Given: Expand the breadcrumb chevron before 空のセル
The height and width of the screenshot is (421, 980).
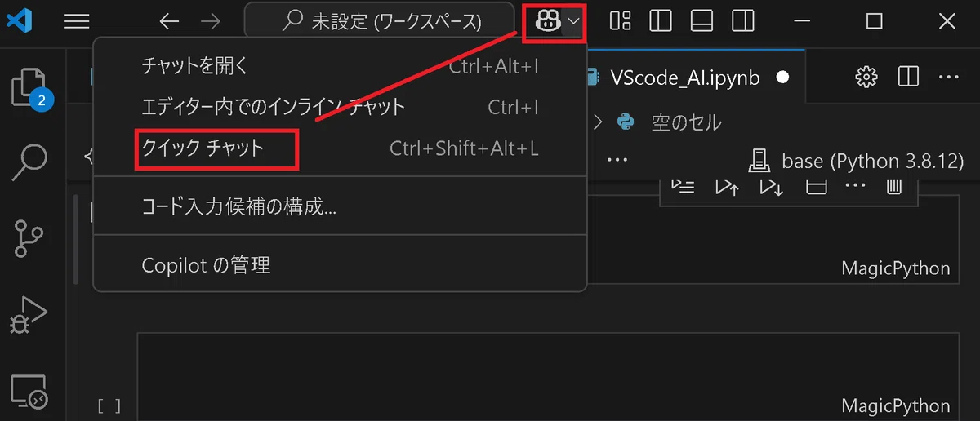Looking at the screenshot, I should point(598,123).
